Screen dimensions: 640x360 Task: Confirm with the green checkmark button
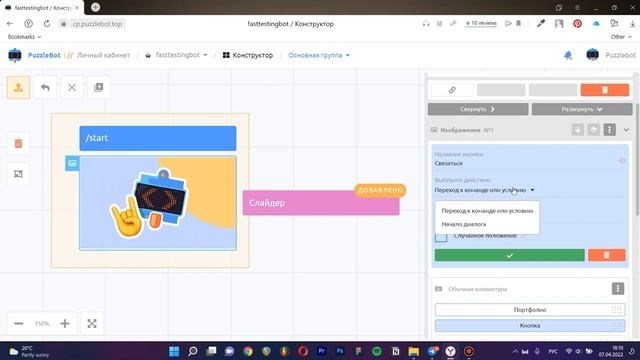tap(509, 255)
